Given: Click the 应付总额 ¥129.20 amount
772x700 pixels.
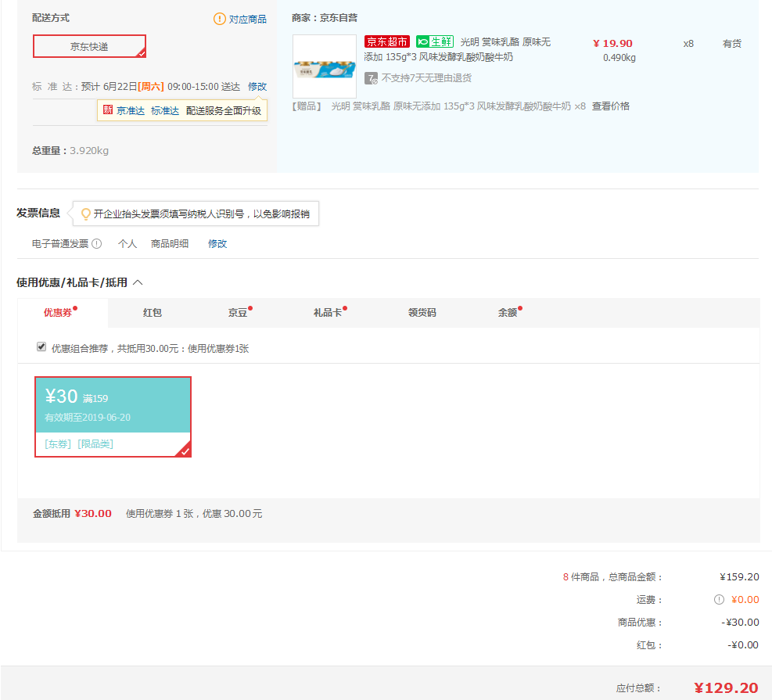Looking at the screenshot, I should pos(726,687).
